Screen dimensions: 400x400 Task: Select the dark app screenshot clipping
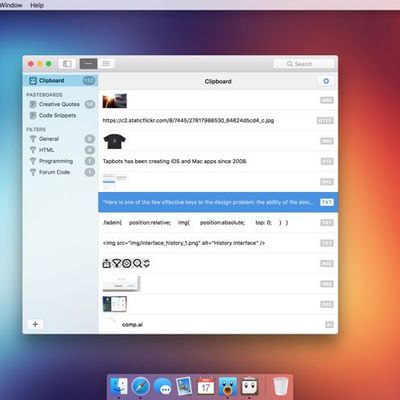218,304
